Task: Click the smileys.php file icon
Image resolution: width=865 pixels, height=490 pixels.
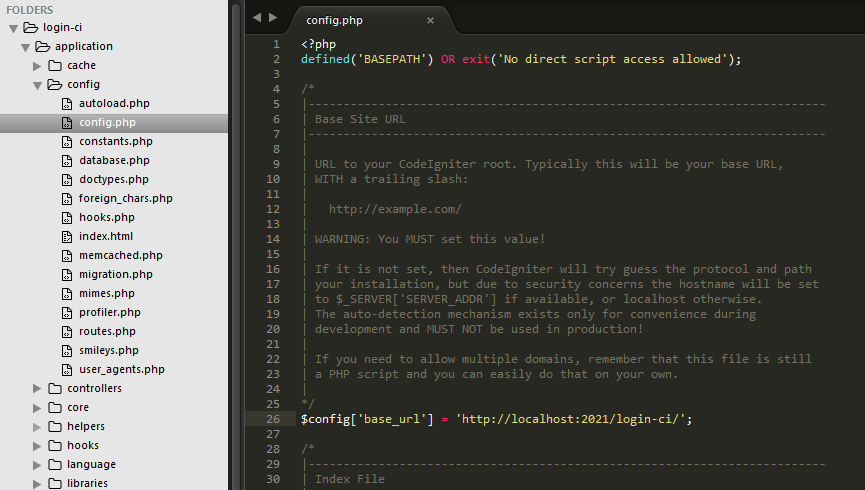Action: (x=67, y=351)
